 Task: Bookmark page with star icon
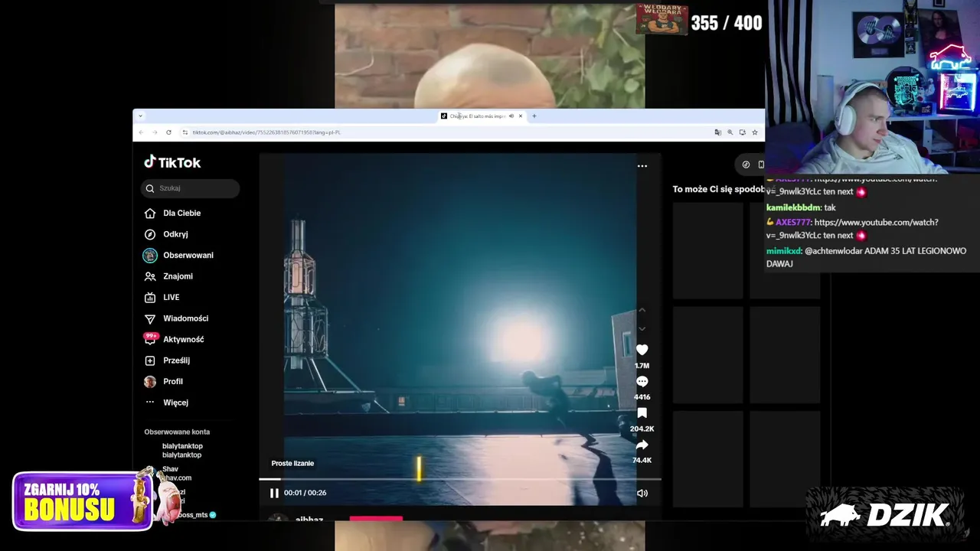(754, 132)
